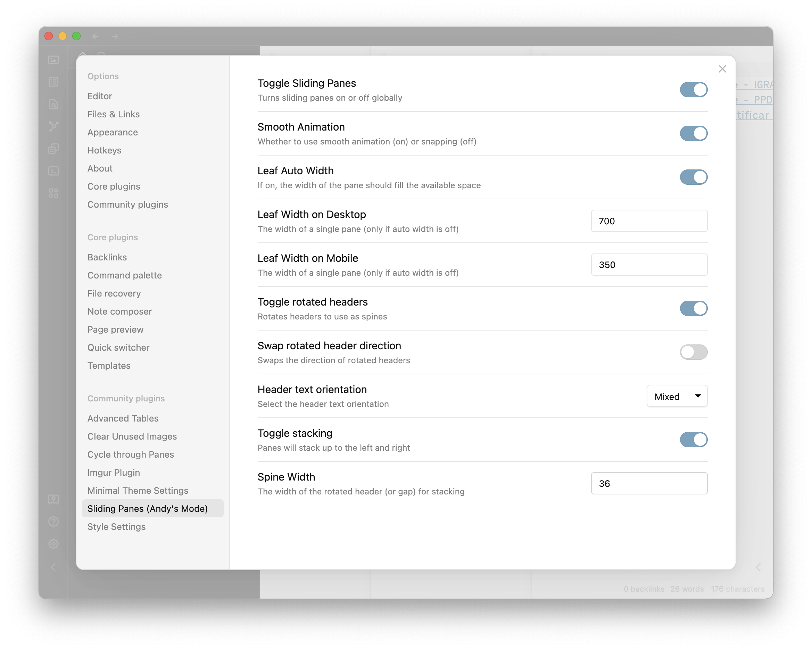The height and width of the screenshot is (650, 812).
Task: Open the vault switcher icon
Action: click(53, 500)
